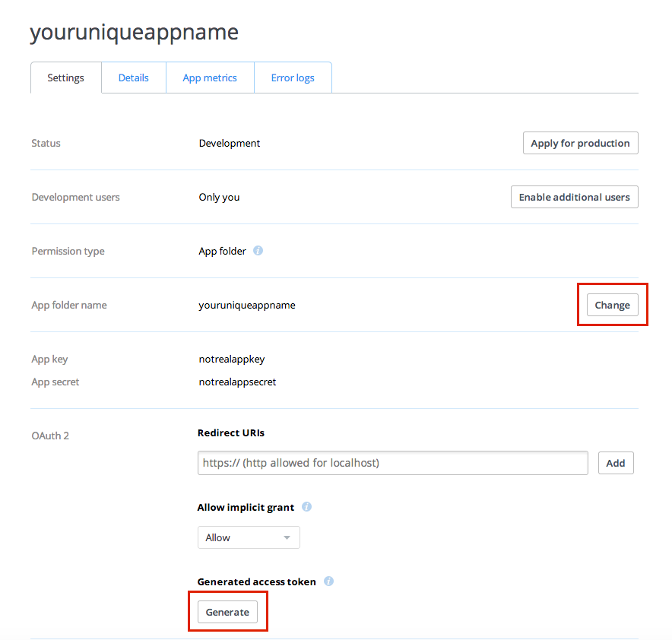Show info about Generated access token
The width and height of the screenshot is (672, 640).
pyautogui.click(x=328, y=581)
